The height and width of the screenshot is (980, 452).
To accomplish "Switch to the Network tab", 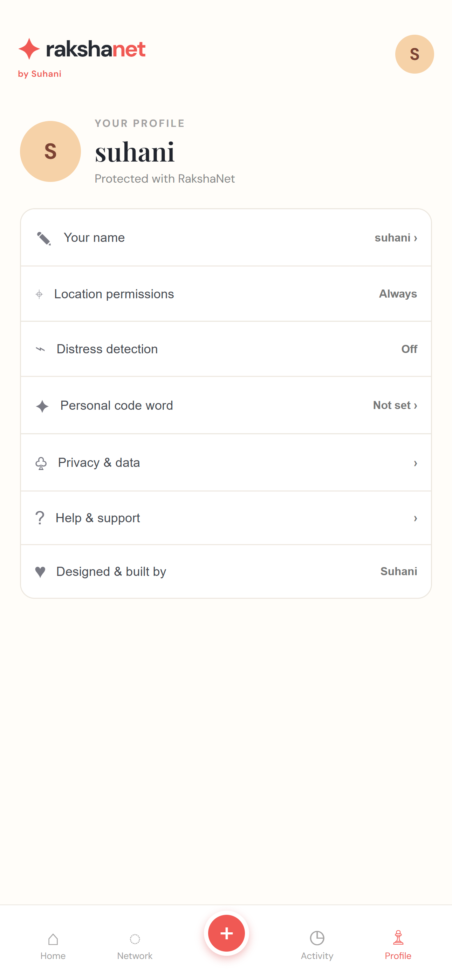I will (135, 946).
